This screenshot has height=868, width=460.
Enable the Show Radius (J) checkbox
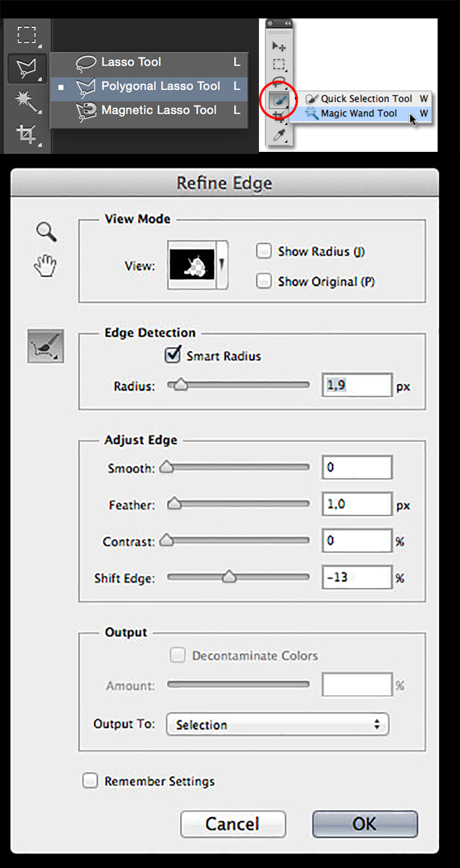(264, 251)
